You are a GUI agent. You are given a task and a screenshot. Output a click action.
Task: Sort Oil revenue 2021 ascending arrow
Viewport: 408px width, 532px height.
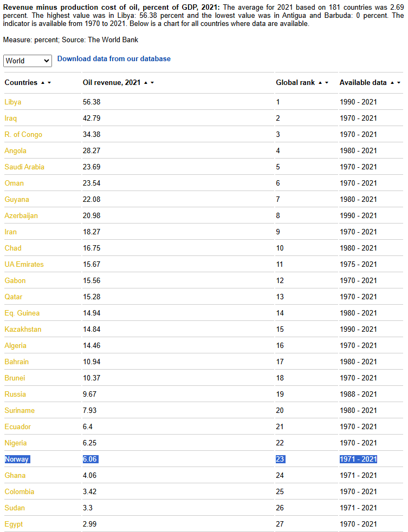[146, 83]
